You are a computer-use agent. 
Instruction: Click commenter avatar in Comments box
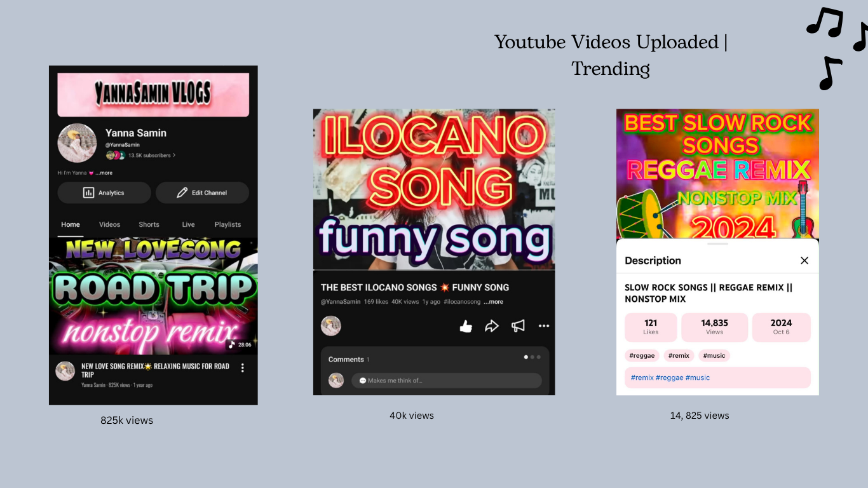coord(336,381)
